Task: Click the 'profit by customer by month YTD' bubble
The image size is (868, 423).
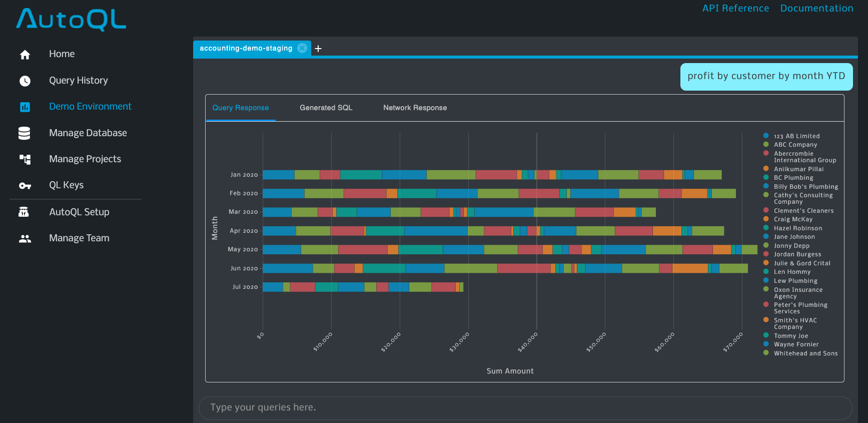Action: pos(766,77)
